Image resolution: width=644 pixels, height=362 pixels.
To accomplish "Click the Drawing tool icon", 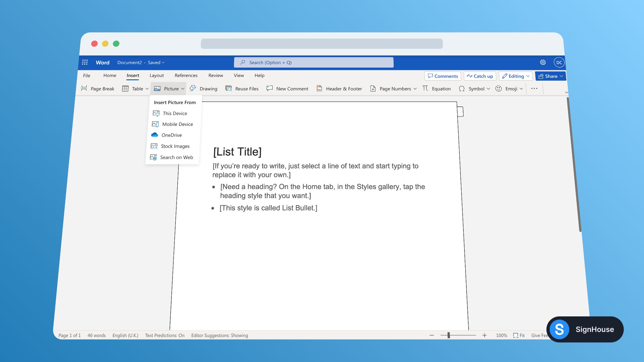I will [193, 88].
